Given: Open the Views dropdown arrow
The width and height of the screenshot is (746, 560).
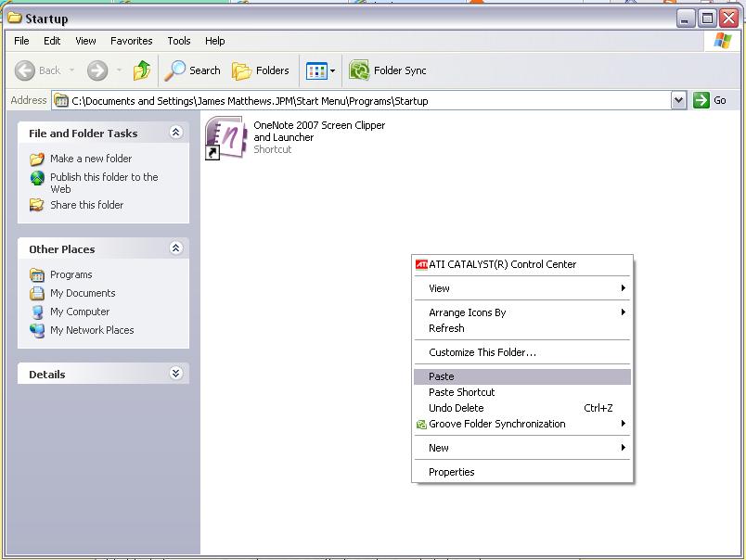Looking at the screenshot, I should (332, 70).
